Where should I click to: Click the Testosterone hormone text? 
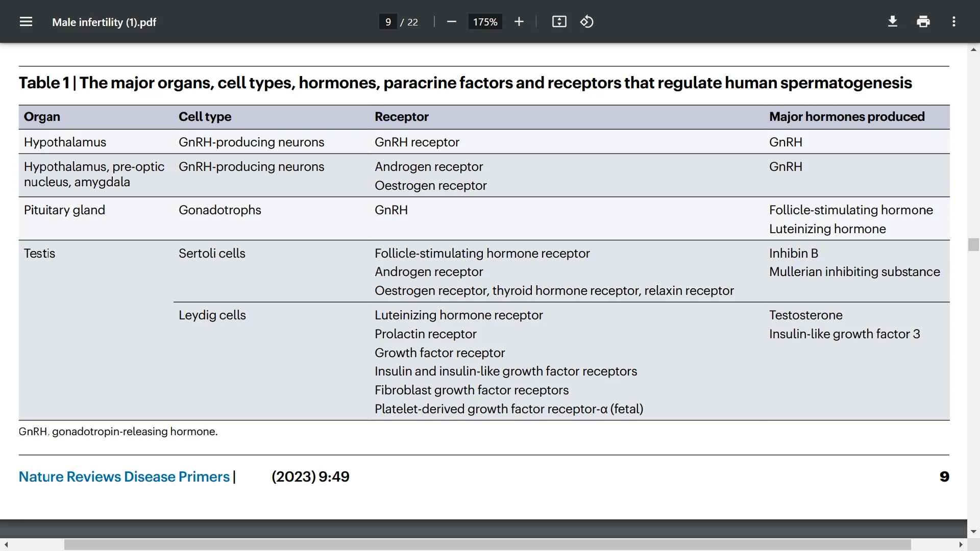(805, 315)
